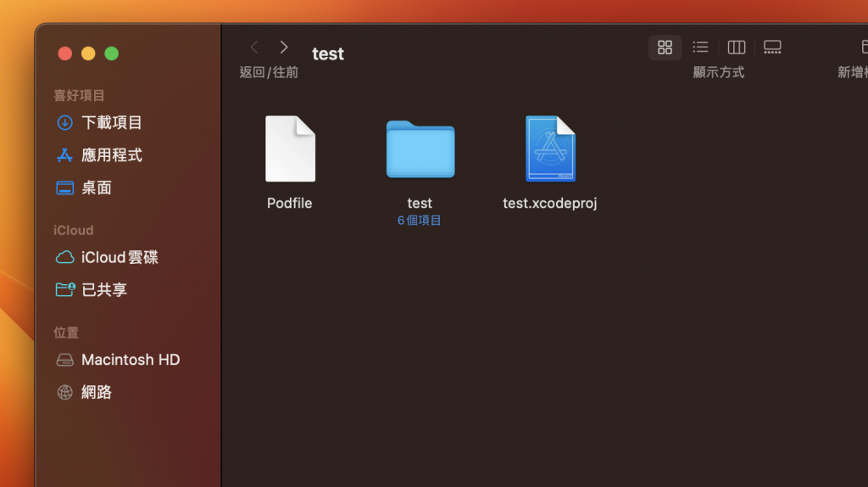Switch to gallery view
Viewport: 868px width, 487px height.
(772, 48)
